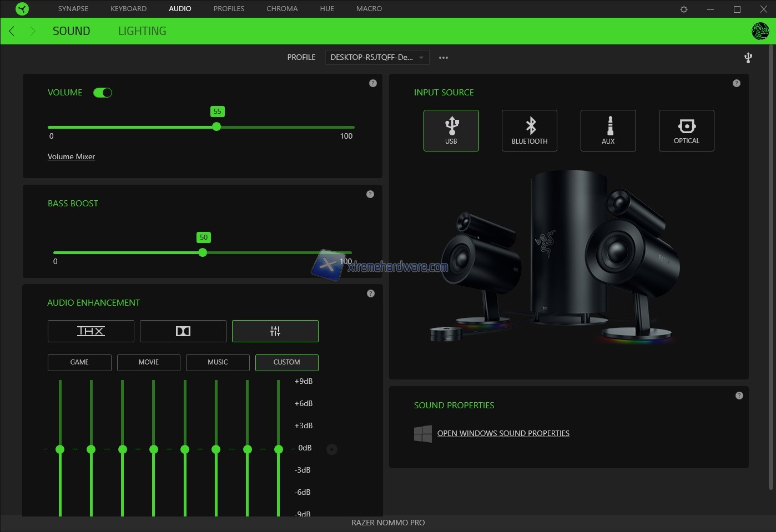Open settings gear in title bar
The image size is (776, 532).
pos(684,9)
